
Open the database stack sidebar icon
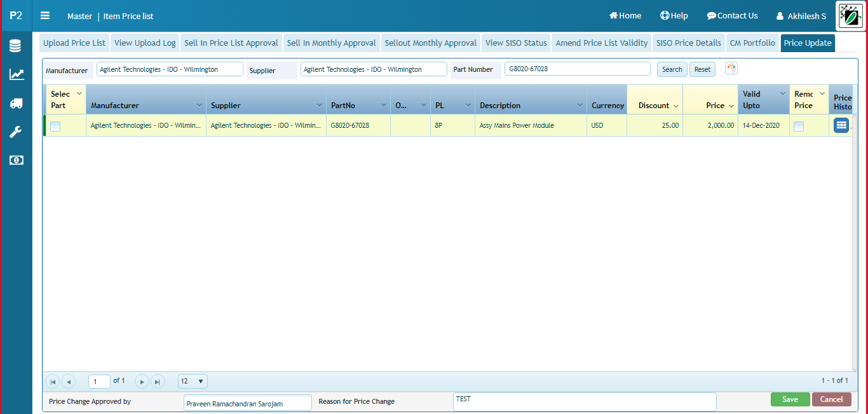15,46
